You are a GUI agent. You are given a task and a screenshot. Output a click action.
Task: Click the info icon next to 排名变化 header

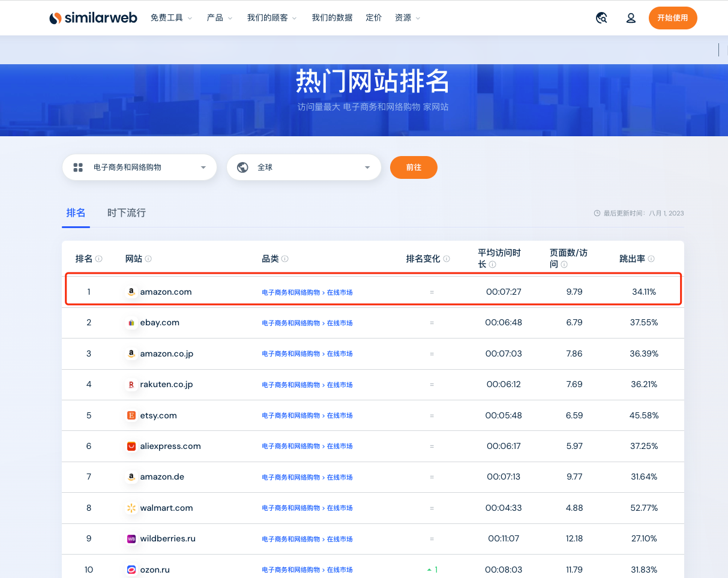click(447, 259)
